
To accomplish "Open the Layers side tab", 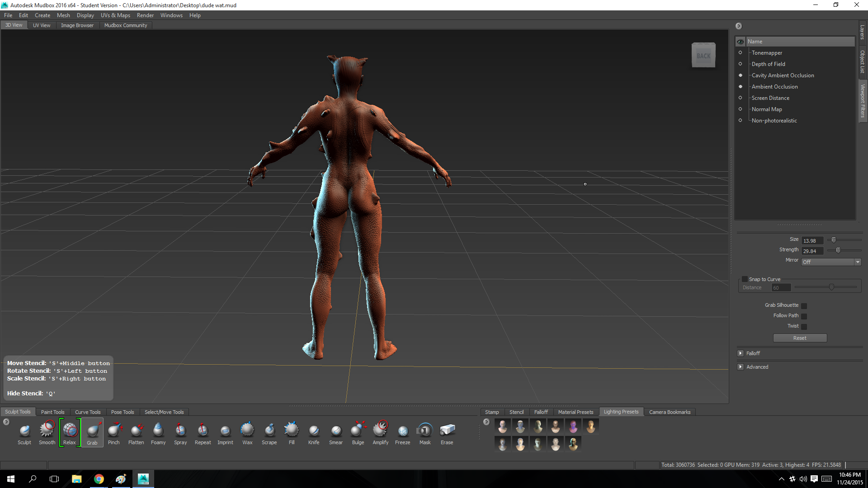I will 863,32.
